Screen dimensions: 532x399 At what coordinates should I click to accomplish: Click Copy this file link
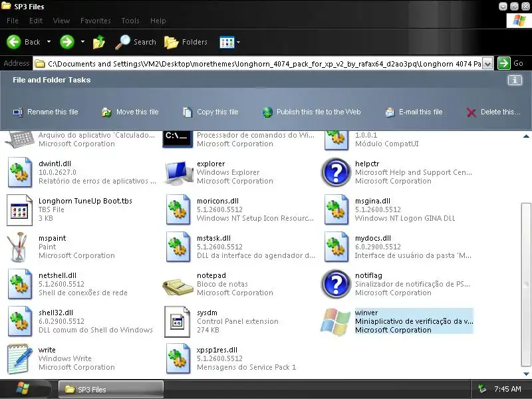coord(211,112)
